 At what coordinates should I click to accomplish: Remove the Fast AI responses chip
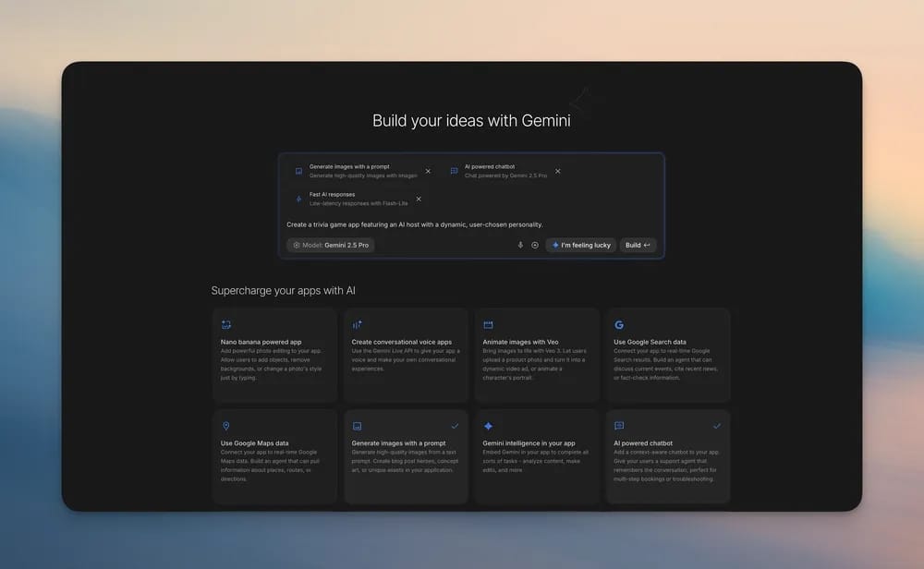pos(419,199)
